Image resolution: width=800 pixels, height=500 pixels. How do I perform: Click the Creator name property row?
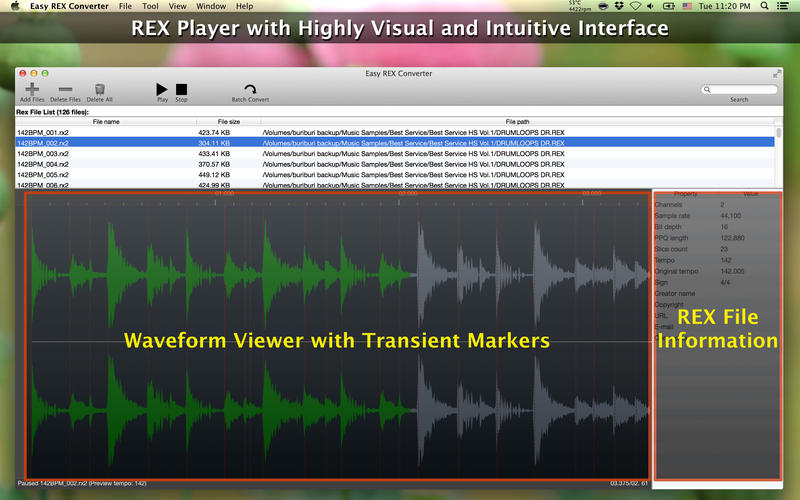tap(717, 294)
